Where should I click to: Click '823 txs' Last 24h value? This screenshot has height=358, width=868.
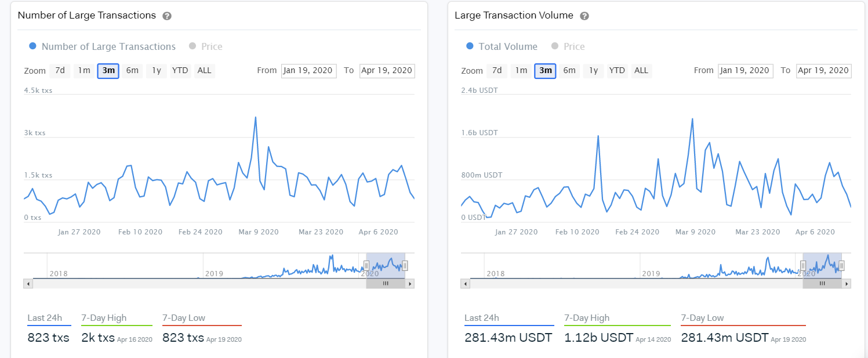click(x=48, y=338)
